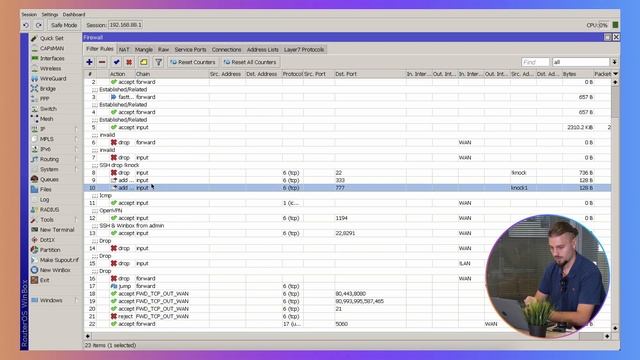Click the Reset All Counters button
The height and width of the screenshot is (360, 640).
250,62
